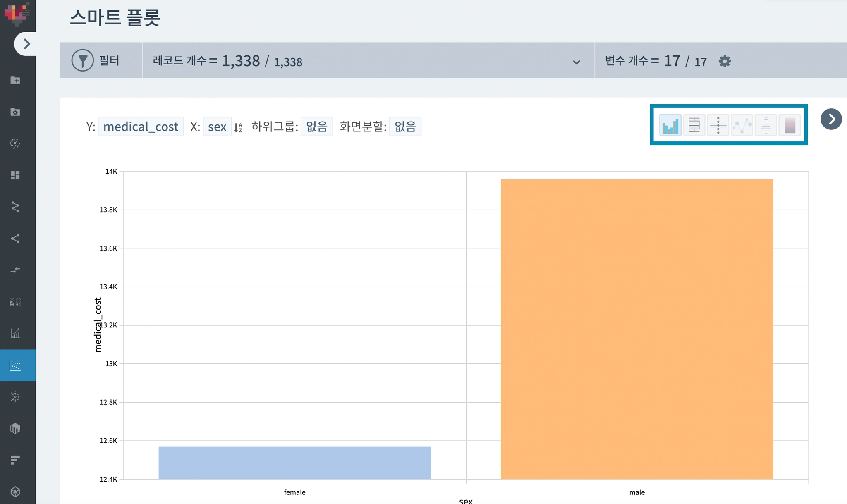
Task: Select the line chart plot type
Action: [x=742, y=125]
